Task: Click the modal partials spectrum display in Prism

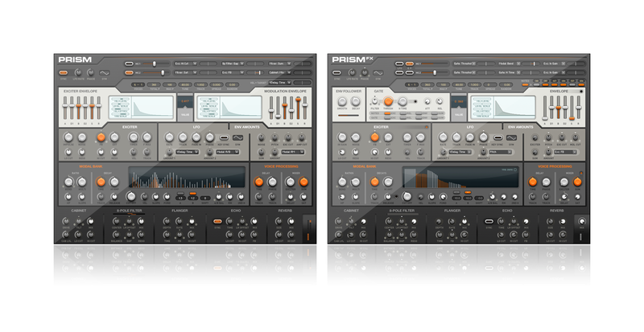Action: click(x=187, y=178)
